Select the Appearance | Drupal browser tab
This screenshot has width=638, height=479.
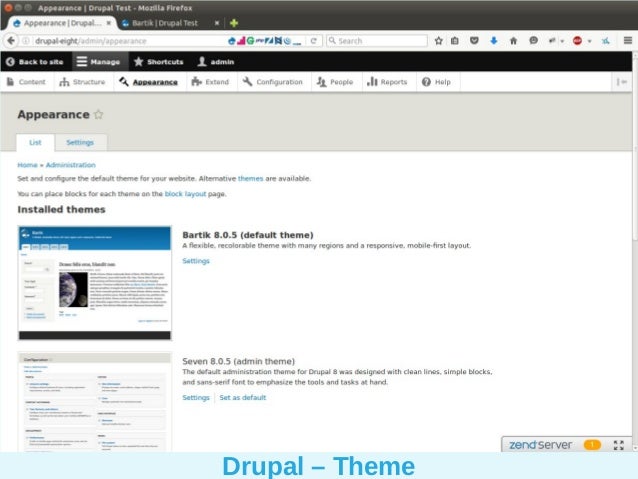pyautogui.click(x=62, y=23)
